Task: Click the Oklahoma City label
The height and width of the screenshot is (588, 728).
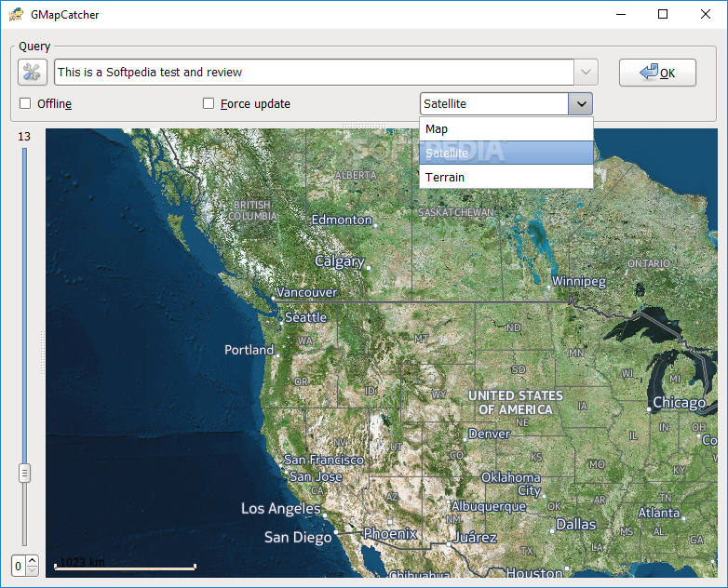Action: pos(511,484)
